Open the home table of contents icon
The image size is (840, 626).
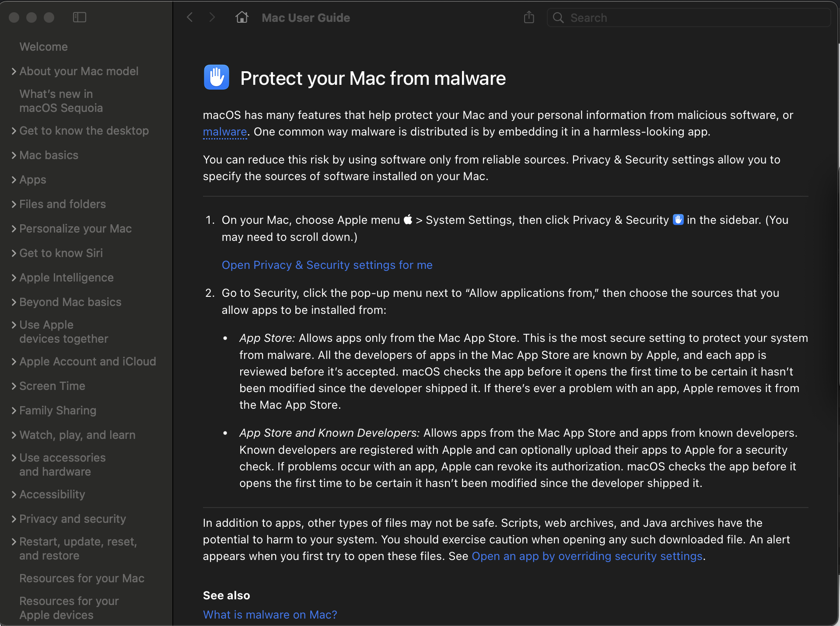[x=242, y=17]
